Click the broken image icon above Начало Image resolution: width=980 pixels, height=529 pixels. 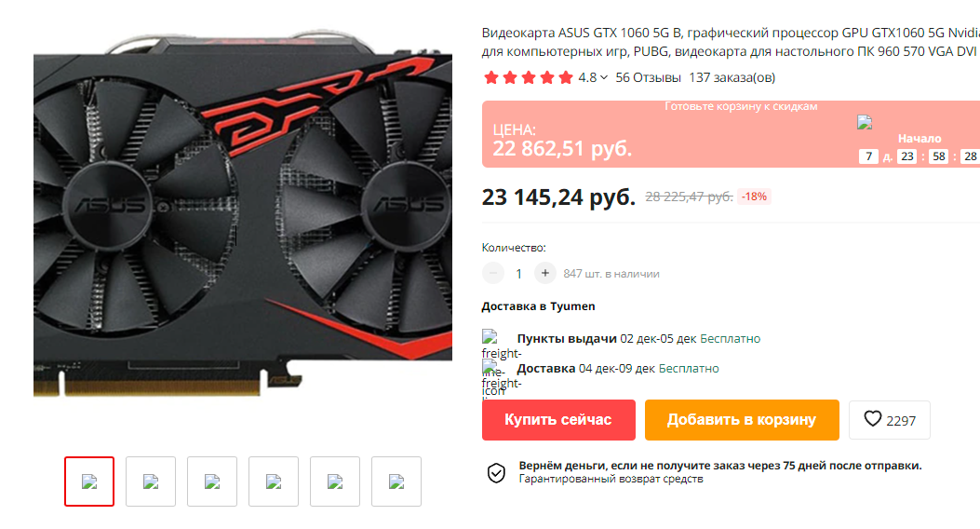click(865, 123)
